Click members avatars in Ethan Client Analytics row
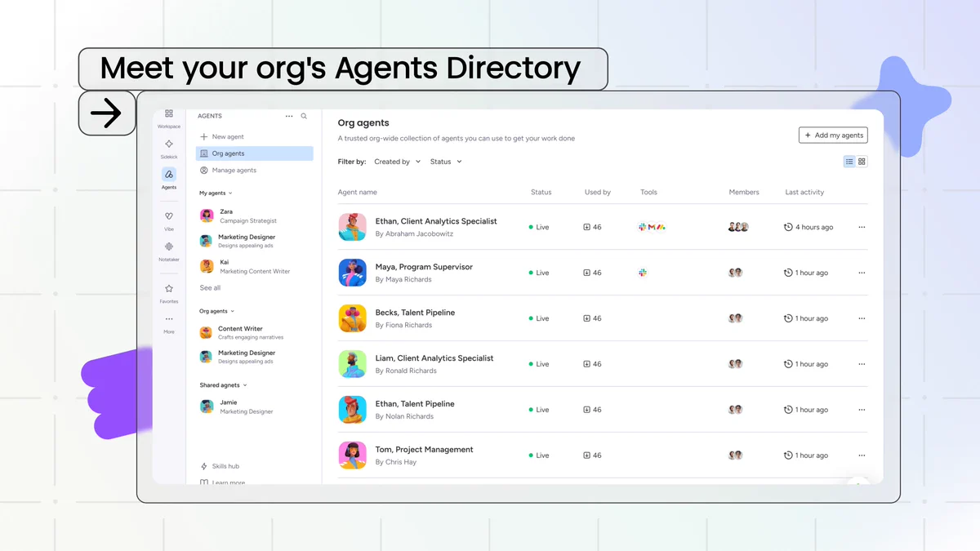This screenshot has width=980, height=551. coord(738,227)
